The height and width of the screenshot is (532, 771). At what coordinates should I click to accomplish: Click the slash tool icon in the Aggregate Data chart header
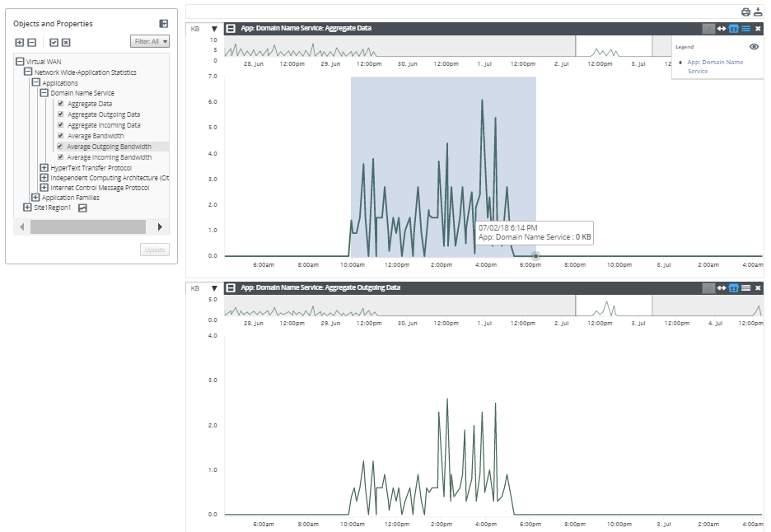click(x=708, y=29)
